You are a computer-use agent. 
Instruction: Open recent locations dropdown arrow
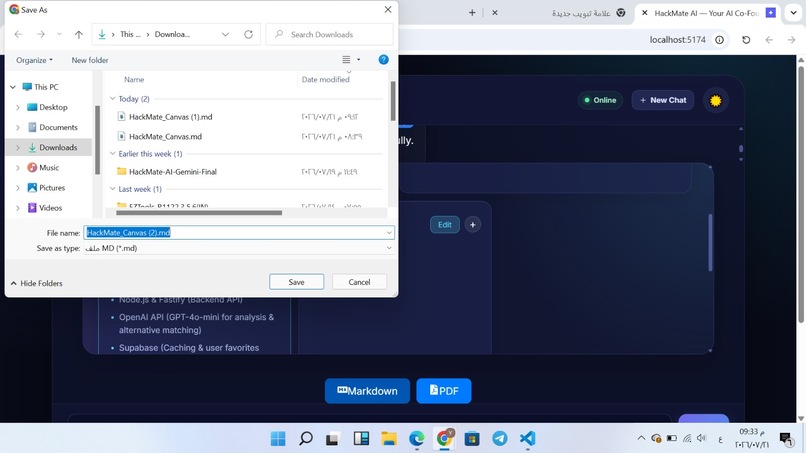coord(59,34)
